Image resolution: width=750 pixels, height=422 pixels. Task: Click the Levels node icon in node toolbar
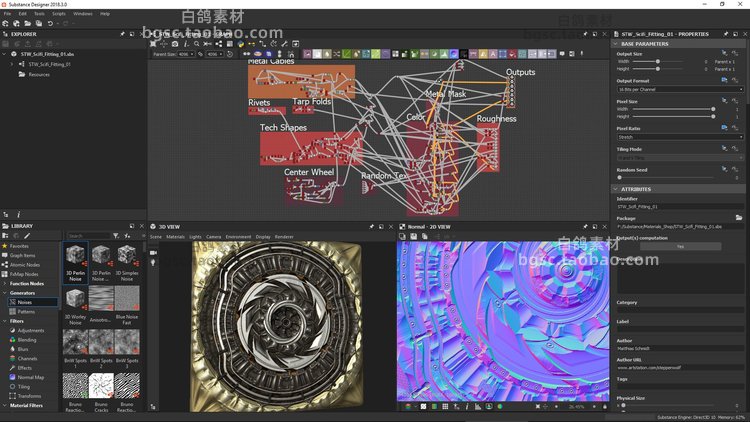[444, 54]
